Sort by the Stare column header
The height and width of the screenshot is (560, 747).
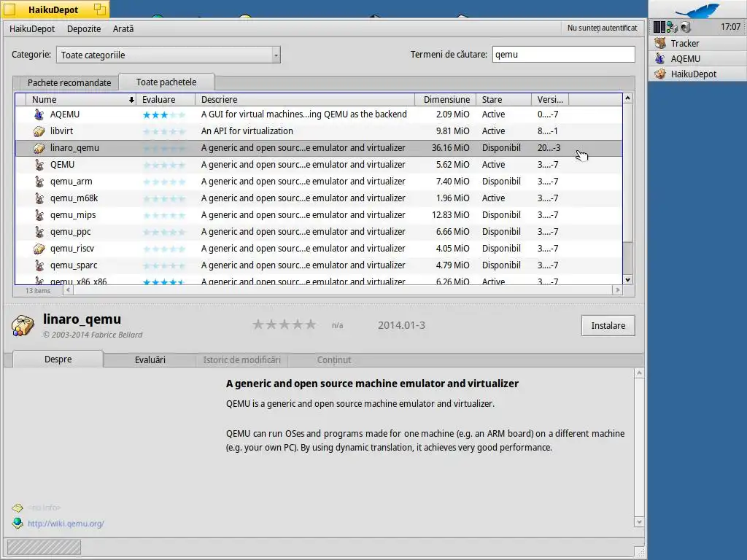pos(503,99)
